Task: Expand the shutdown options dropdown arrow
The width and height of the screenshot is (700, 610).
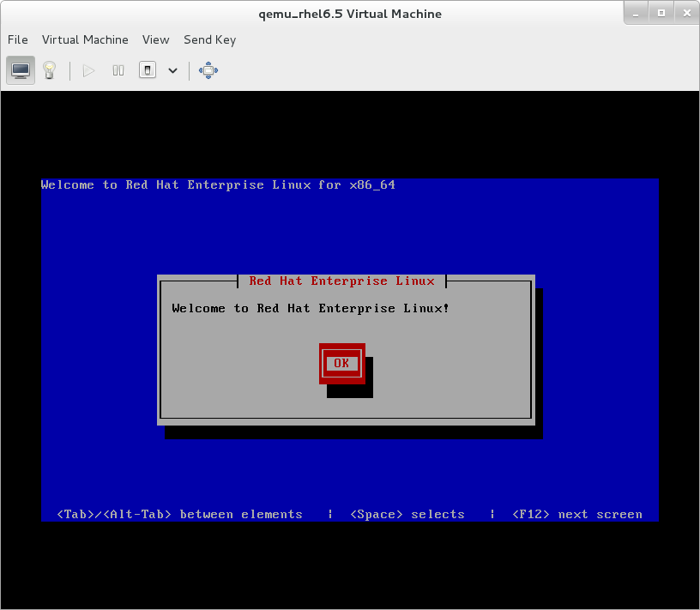Action: tap(172, 70)
